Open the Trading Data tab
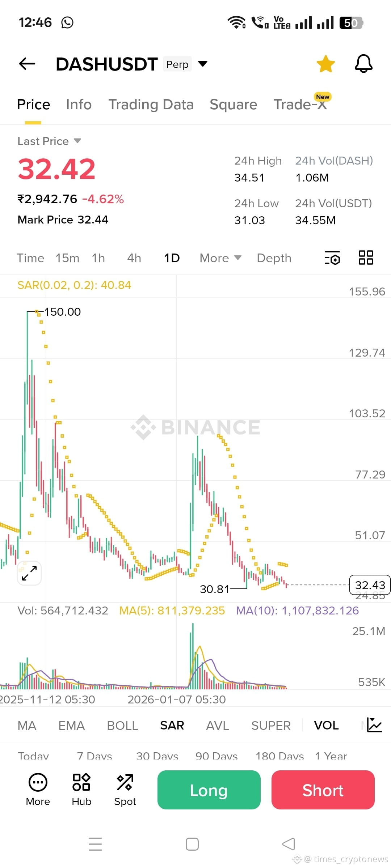 pos(151,105)
